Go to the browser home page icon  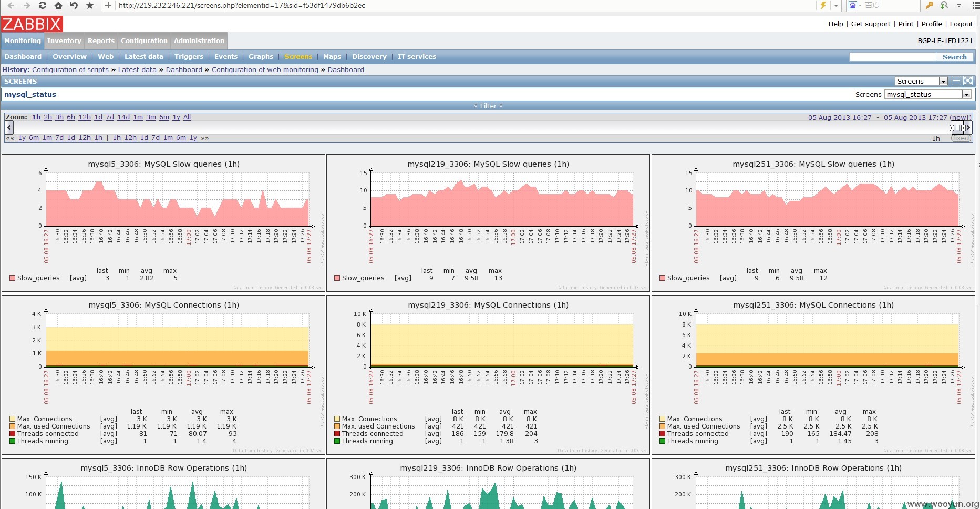[x=58, y=5]
